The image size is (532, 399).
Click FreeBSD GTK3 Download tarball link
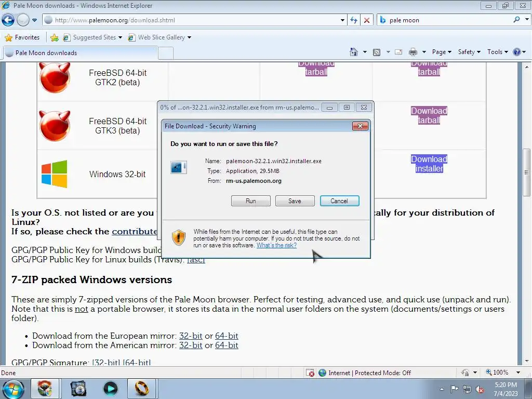pos(429,116)
